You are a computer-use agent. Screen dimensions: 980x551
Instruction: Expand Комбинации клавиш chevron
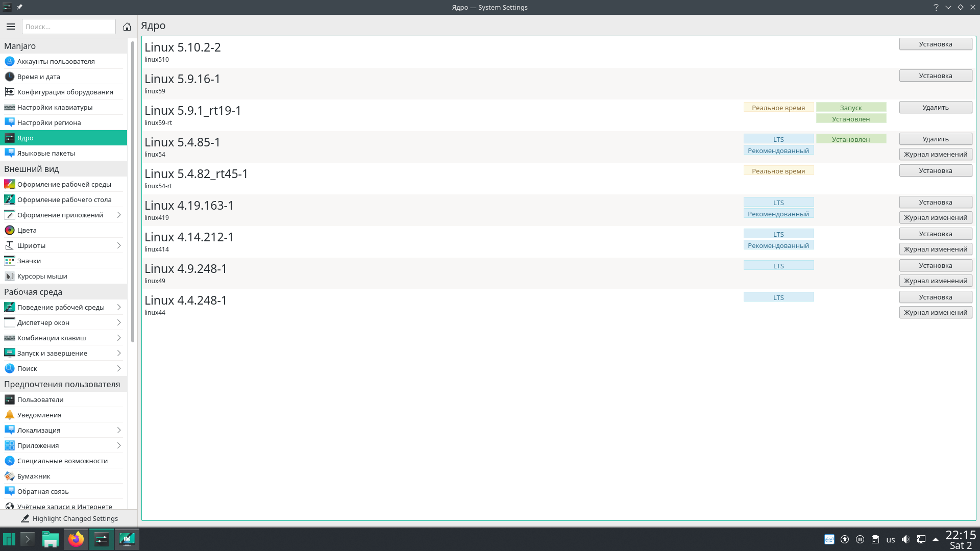click(119, 338)
